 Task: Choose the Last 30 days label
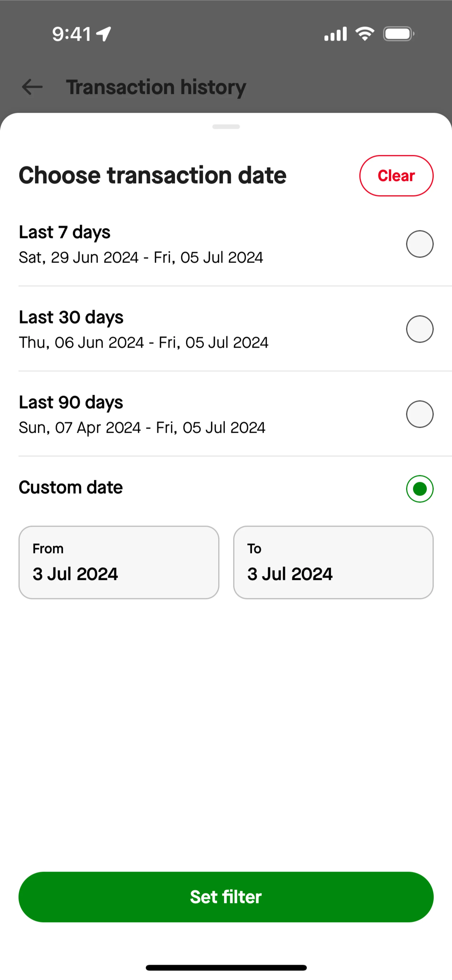(71, 317)
